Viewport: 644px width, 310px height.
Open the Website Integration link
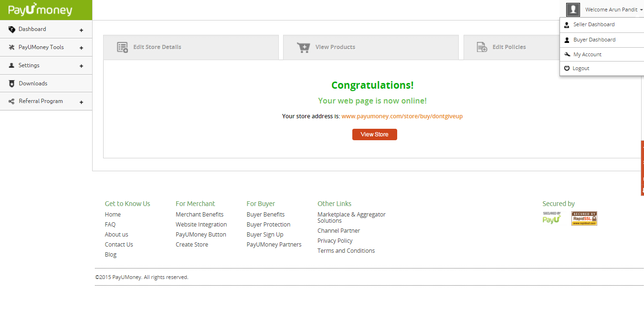coord(201,225)
